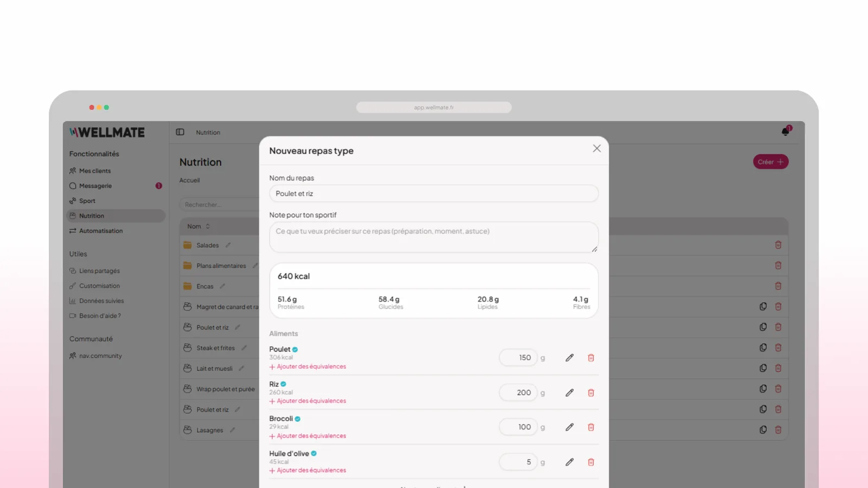Delete the Plans alimentaires row
The width and height of the screenshot is (868, 488).
pyautogui.click(x=778, y=266)
